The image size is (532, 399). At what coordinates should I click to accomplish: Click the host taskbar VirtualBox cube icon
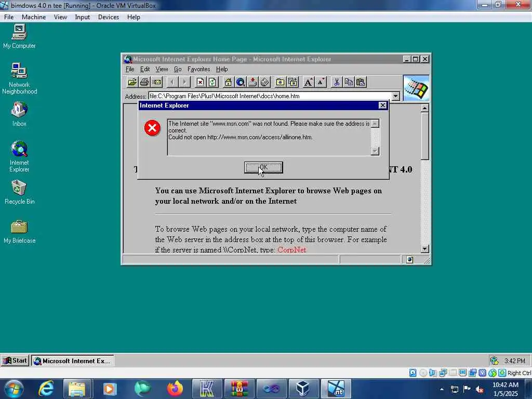[303, 389]
